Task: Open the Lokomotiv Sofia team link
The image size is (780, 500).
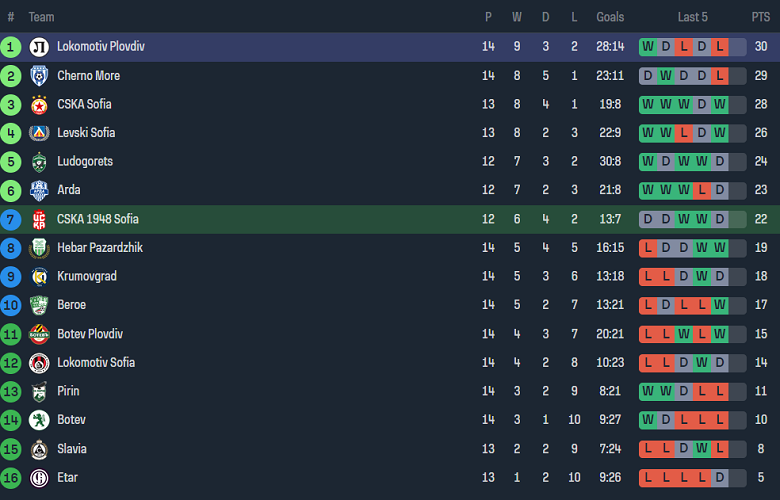Action: 96,363
